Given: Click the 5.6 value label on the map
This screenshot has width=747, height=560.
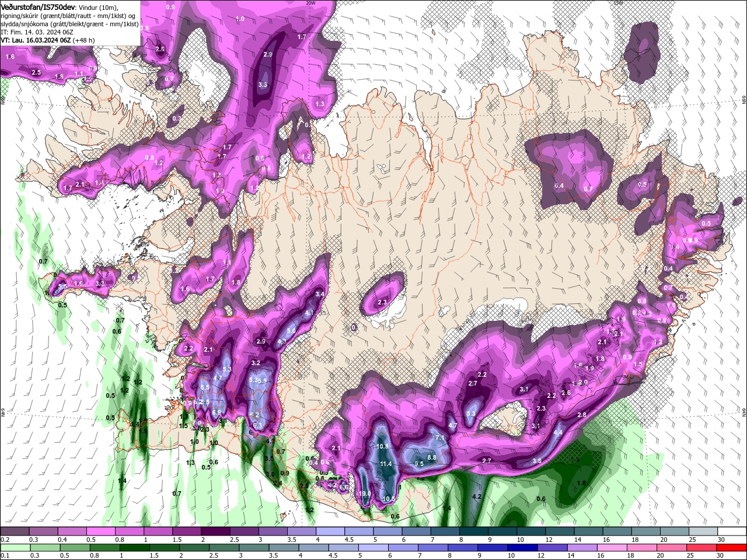Looking at the screenshot, I should (x=291, y=330).
